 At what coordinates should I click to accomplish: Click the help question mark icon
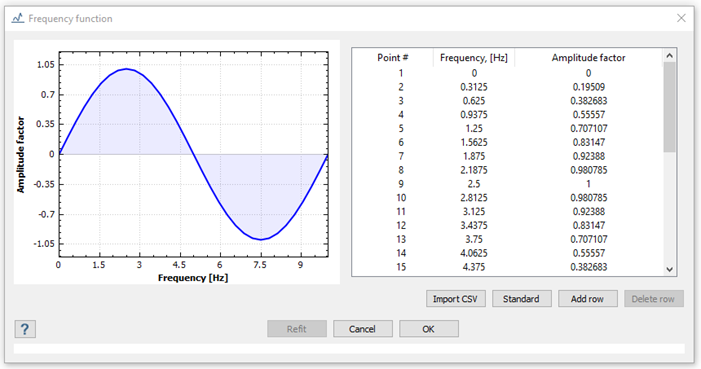coord(25,329)
